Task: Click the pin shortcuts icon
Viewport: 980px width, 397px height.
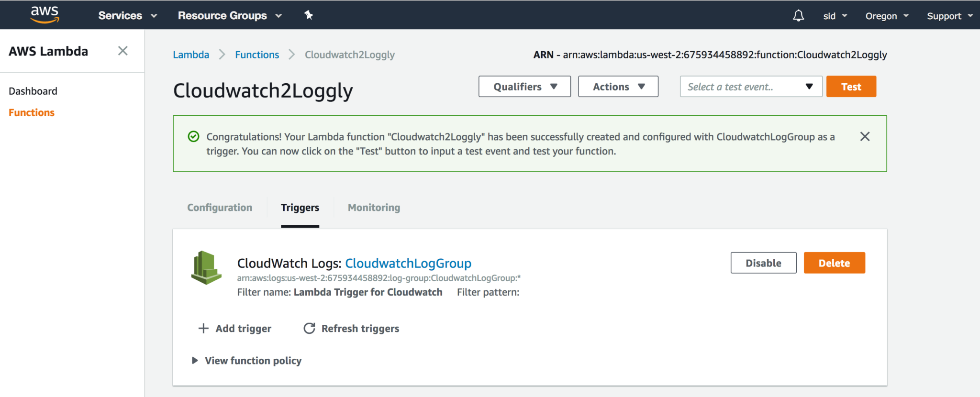Action: (x=309, y=15)
